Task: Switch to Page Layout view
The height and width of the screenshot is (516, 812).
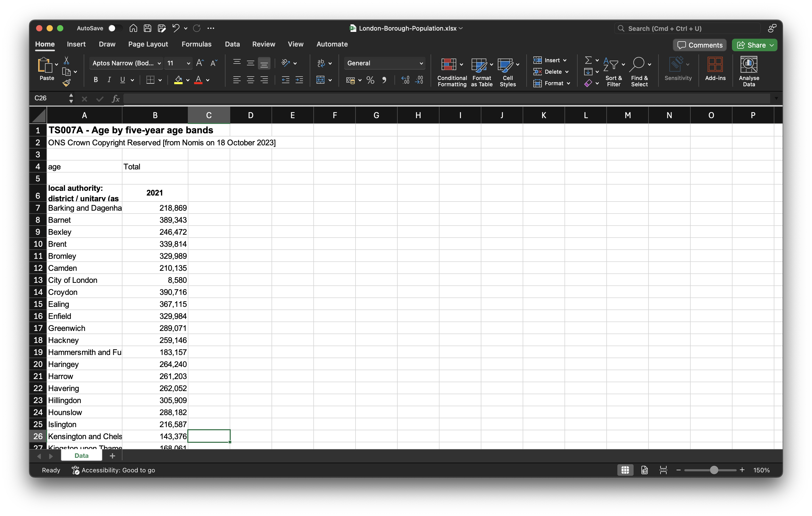Action: tap(644, 470)
